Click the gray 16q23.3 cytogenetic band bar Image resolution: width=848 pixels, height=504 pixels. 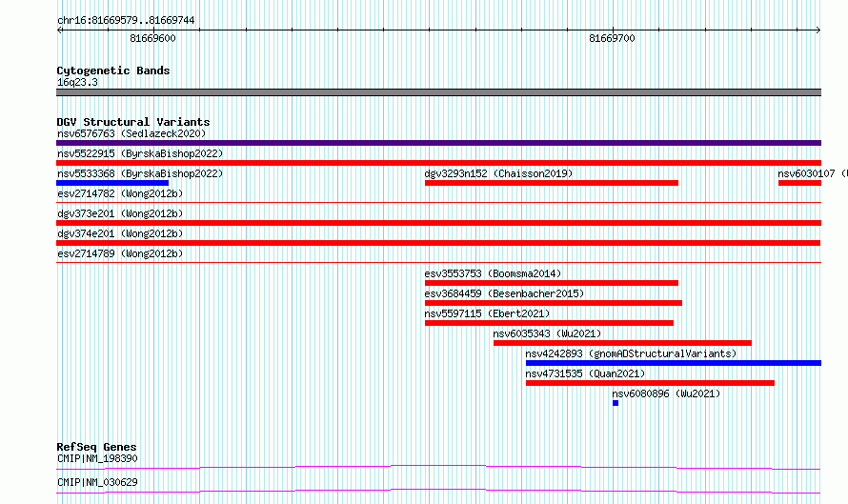coord(438,92)
